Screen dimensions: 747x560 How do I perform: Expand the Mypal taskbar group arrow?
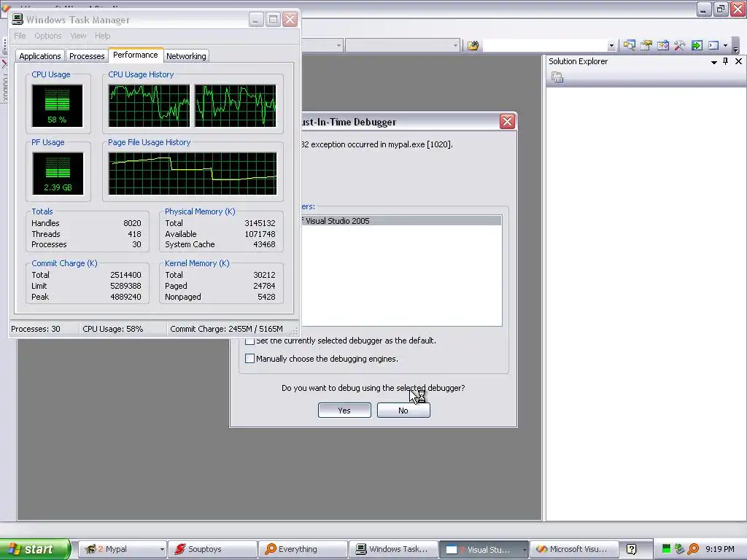[162, 550]
